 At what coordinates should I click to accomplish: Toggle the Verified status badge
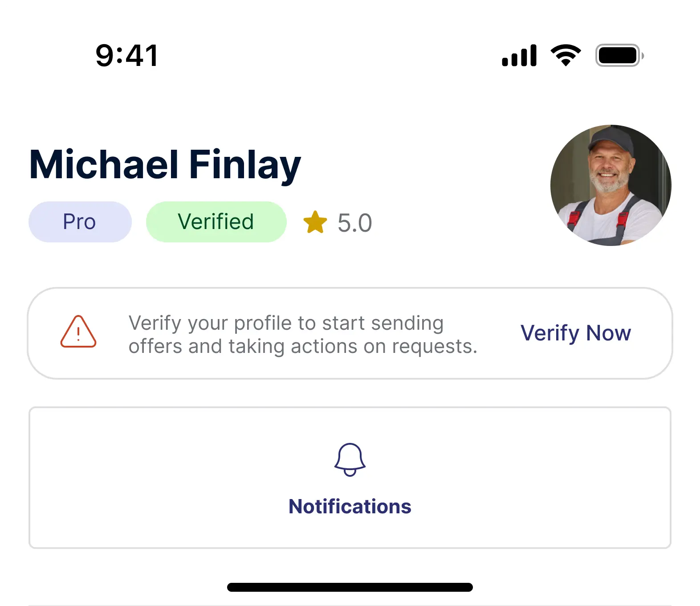(x=216, y=221)
